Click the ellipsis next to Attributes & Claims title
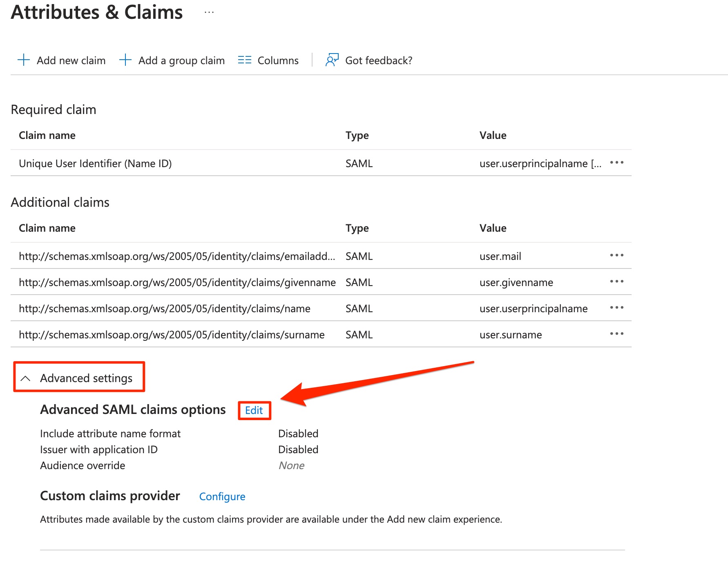The height and width of the screenshot is (577, 728). (209, 12)
